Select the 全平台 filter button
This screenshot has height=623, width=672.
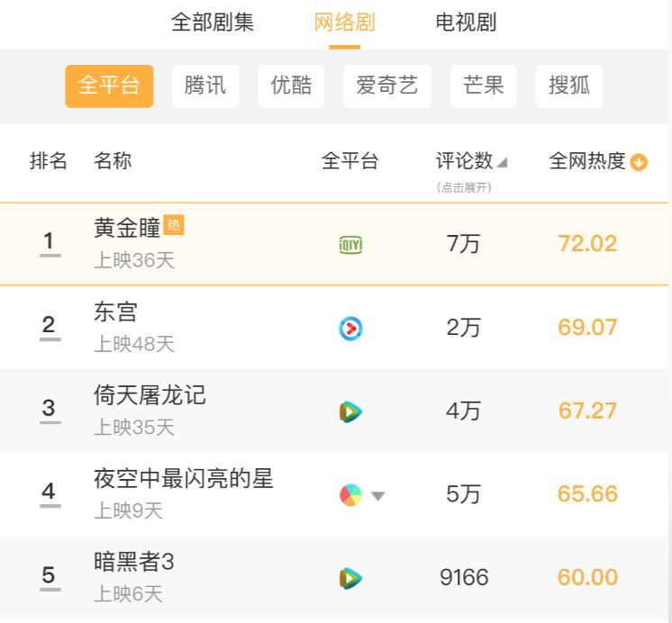[109, 86]
